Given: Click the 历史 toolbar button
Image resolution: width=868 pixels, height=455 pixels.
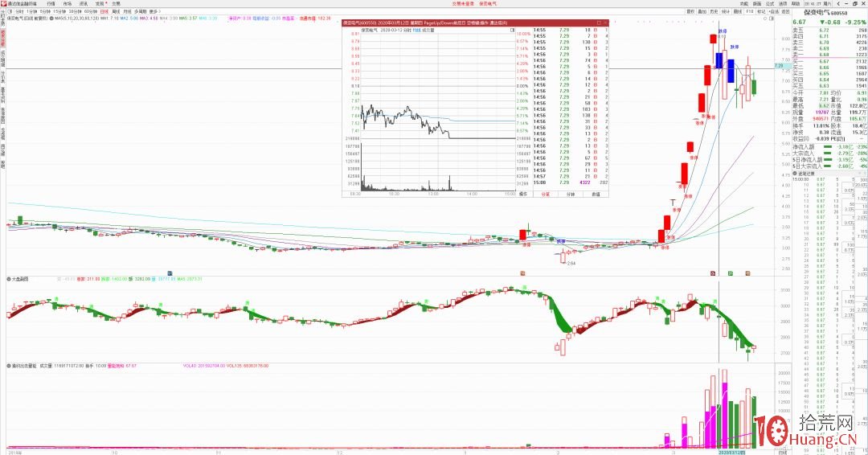Looking at the screenshot, I should tap(714, 11).
